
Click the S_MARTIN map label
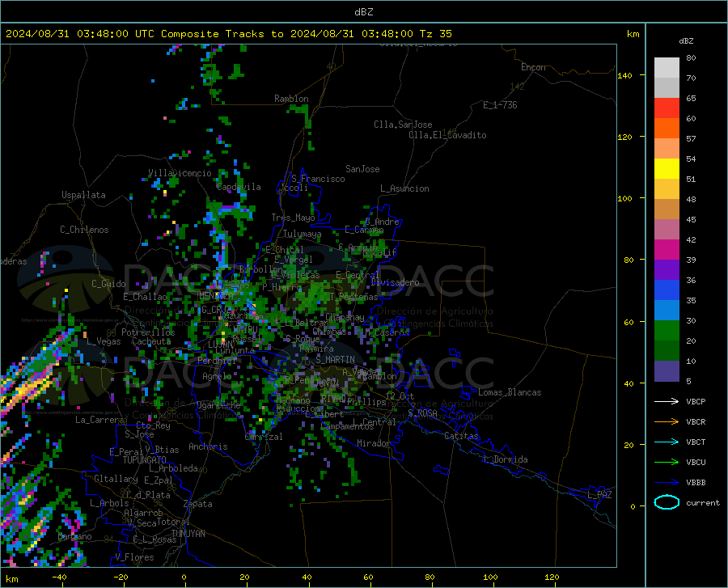point(335,360)
